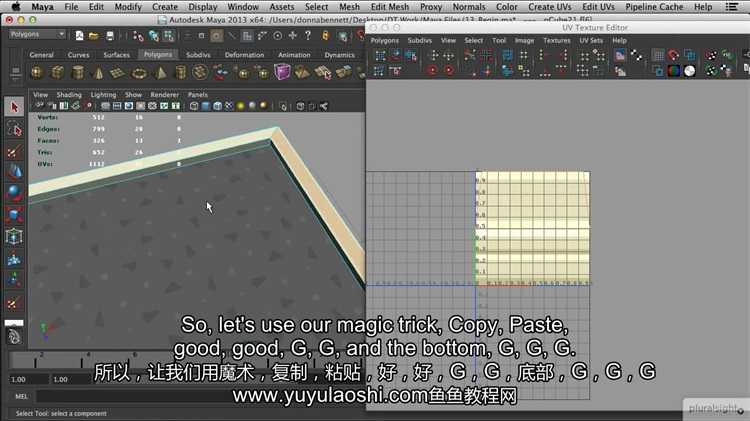The height and width of the screenshot is (421, 750).
Task: Open the Normals menu in menu bar
Action: pyautogui.click(x=469, y=7)
